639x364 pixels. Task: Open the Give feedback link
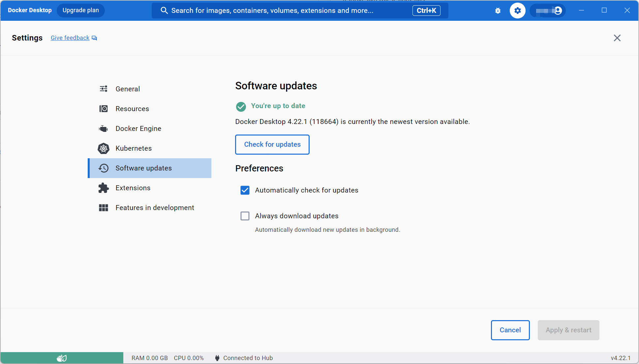coord(70,38)
